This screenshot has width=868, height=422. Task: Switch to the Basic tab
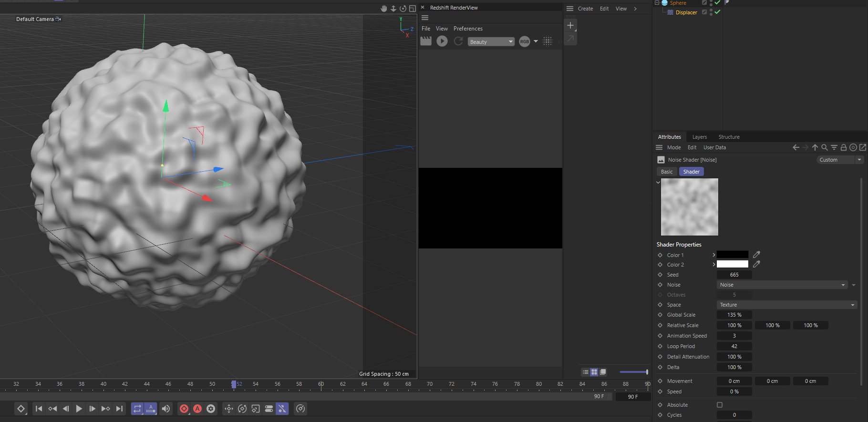[x=667, y=172]
